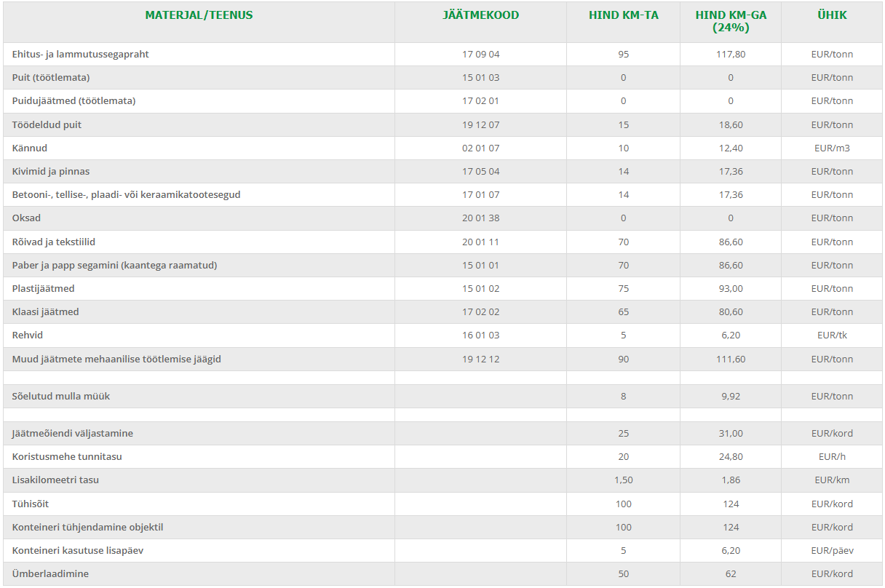The width and height of the screenshot is (885, 588).
Task: Click the Plastijäätmed price with VAT 93,00
Action: click(731, 289)
